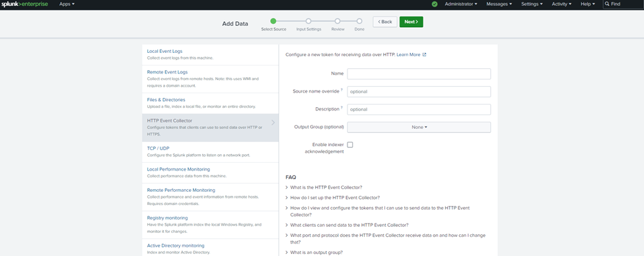
Task: Select Active Directory monitoring source
Action: (210, 247)
